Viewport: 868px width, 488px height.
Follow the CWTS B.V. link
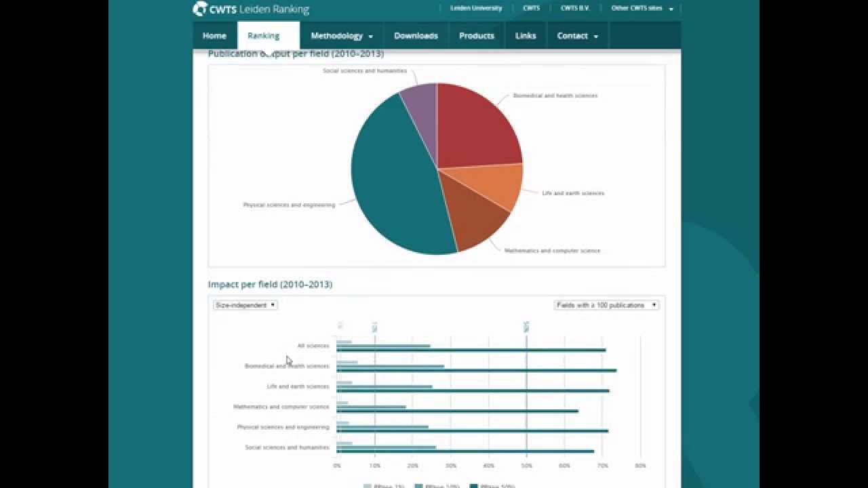575,8
